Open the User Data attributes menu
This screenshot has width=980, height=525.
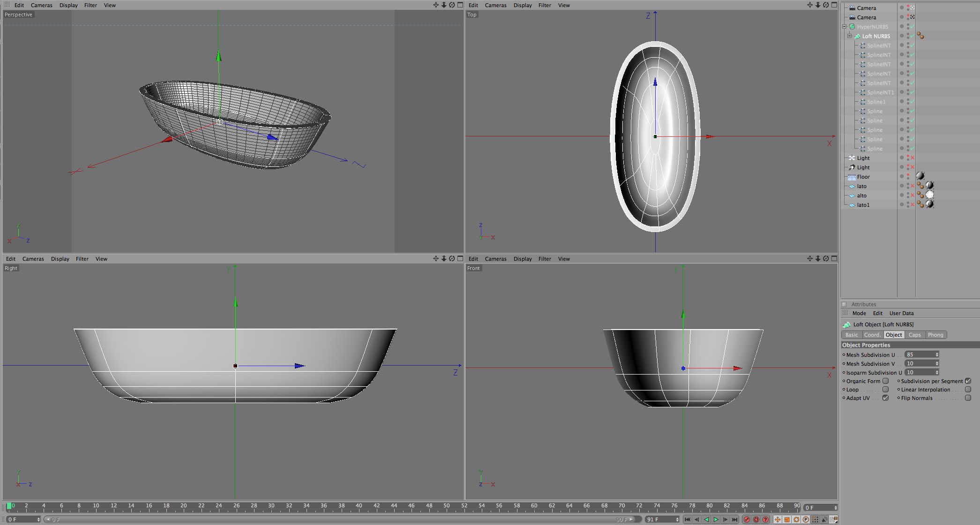[x=901, y=313]
